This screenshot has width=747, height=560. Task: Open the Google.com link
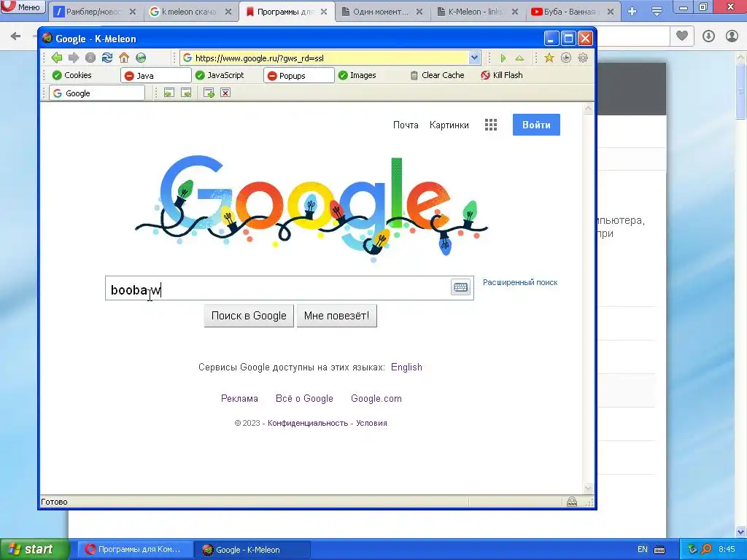[376, 399]
